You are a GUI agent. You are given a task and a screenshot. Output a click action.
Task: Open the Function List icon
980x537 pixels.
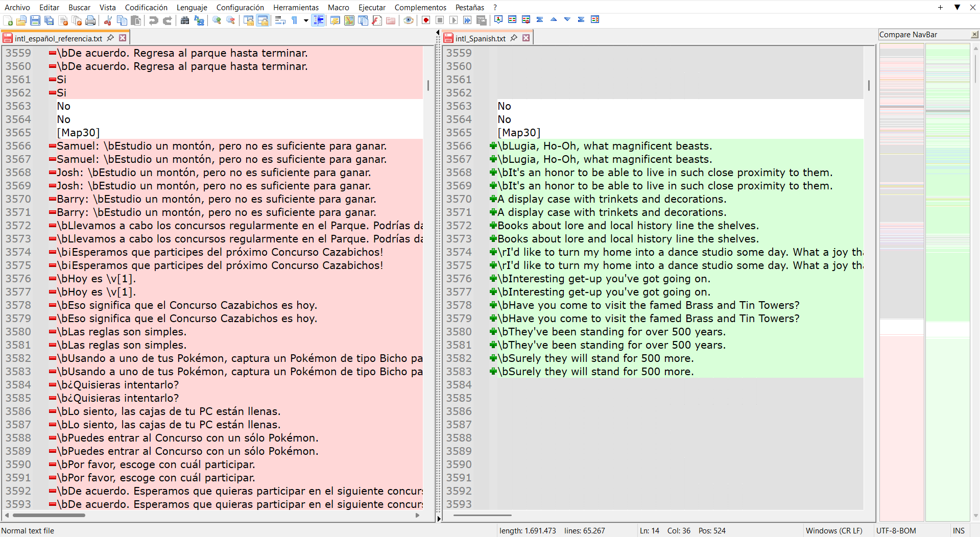pos(377,20)
